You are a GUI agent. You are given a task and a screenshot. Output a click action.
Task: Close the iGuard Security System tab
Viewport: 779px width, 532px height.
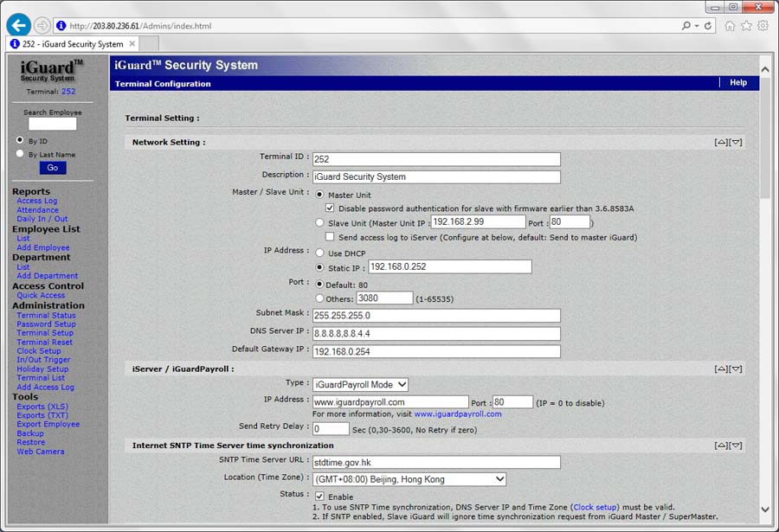(x=132, y=44)
